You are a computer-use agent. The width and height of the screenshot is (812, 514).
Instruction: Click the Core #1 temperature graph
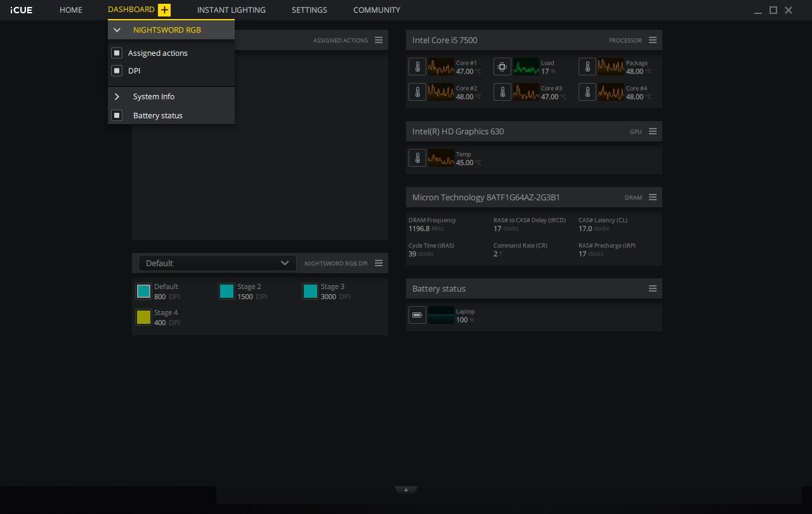[441, 67]
